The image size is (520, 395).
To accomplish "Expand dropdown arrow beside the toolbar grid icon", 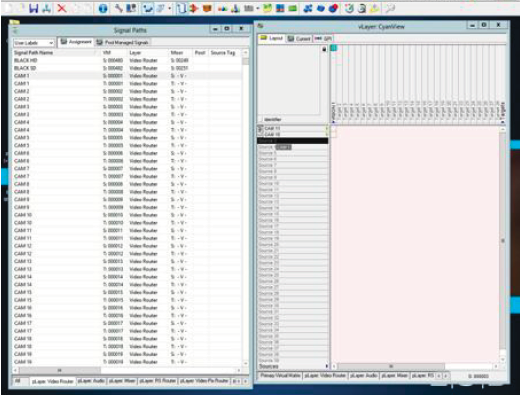I will [x=258, y=8].
